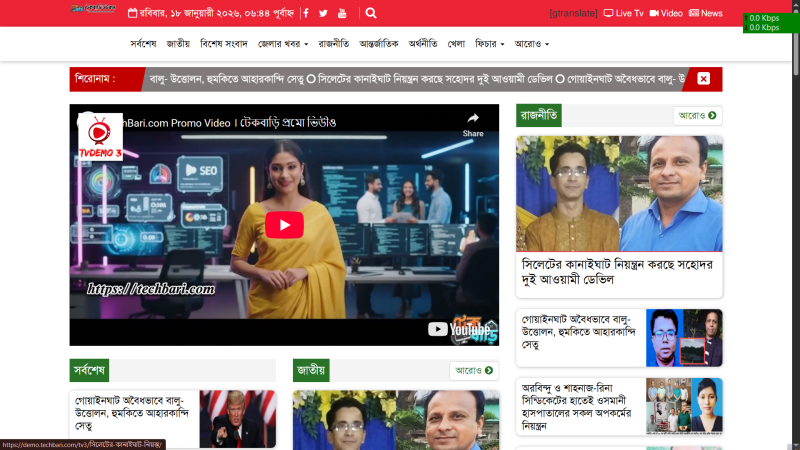Expand জেলার খবর dropdown menu
This screenshot has height=450, width=800.
pos(283,44)
